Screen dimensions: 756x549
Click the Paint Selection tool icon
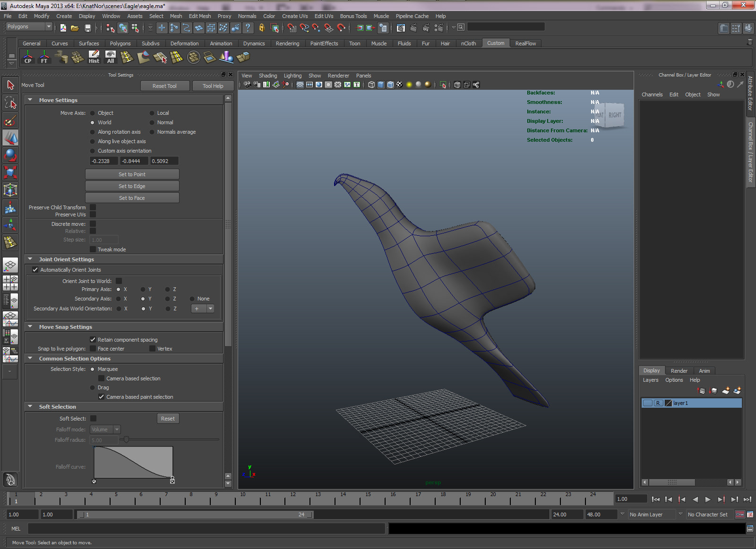[x=10, y=121]
